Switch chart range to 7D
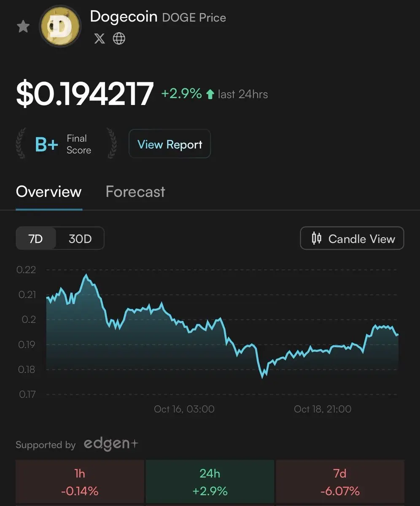Image resolution: width=420 pixels, height=506 pixels. click(35, 239)
